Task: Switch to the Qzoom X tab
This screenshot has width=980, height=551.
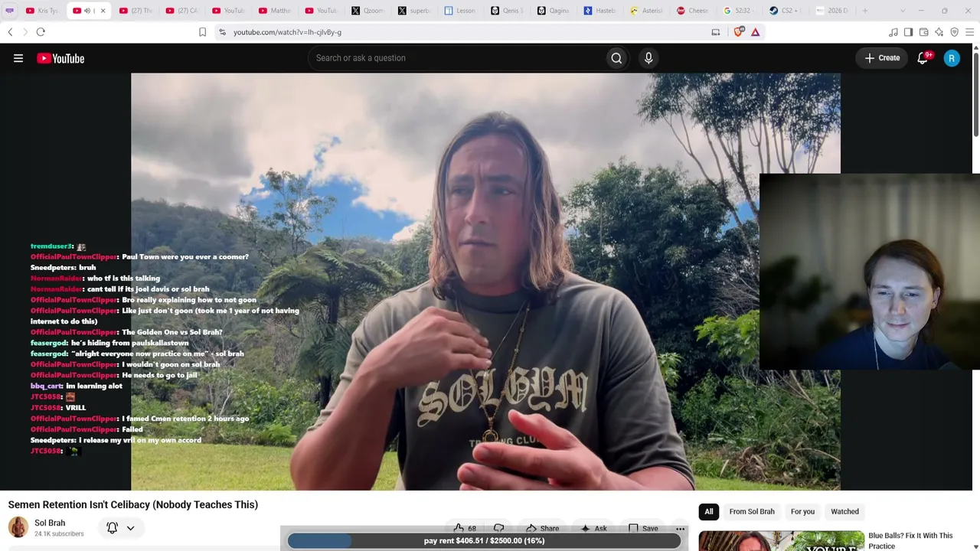Action: tap(367, 11)
